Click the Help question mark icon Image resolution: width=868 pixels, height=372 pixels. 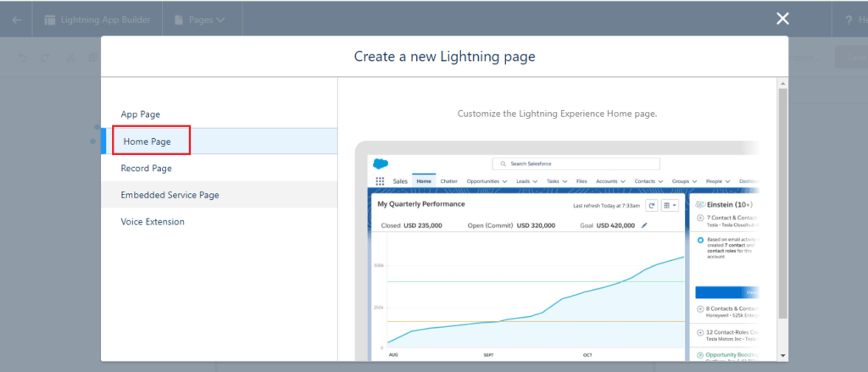(849, 19)
